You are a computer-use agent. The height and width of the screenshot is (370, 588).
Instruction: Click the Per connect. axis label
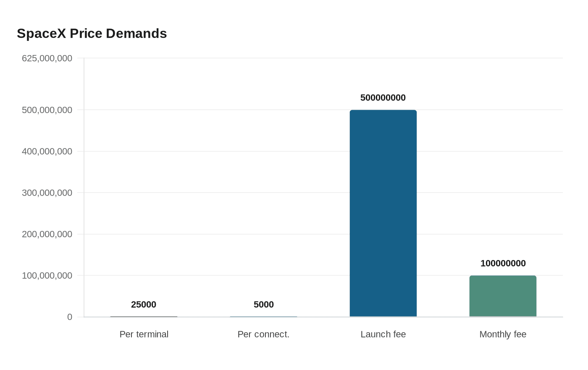263,334
